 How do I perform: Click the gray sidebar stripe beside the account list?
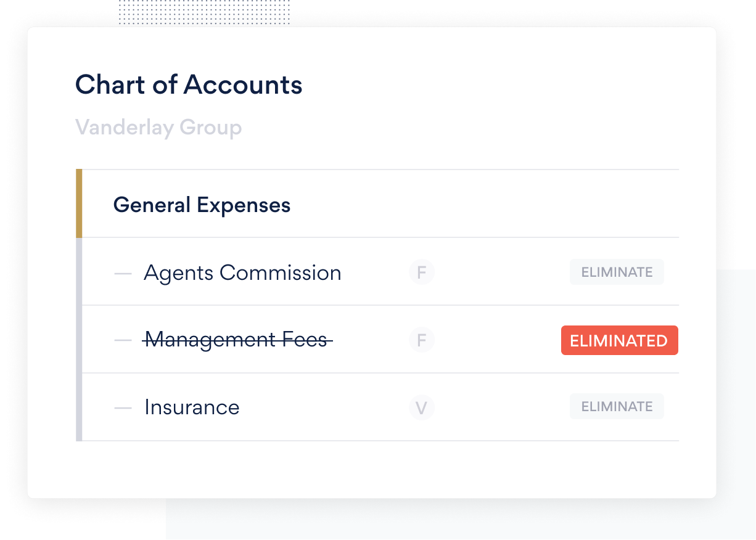coord(79,339)
